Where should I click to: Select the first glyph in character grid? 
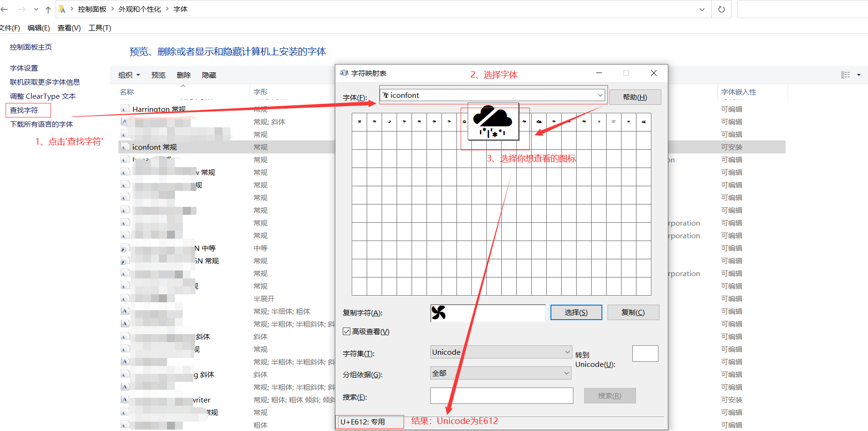(360, 122)
